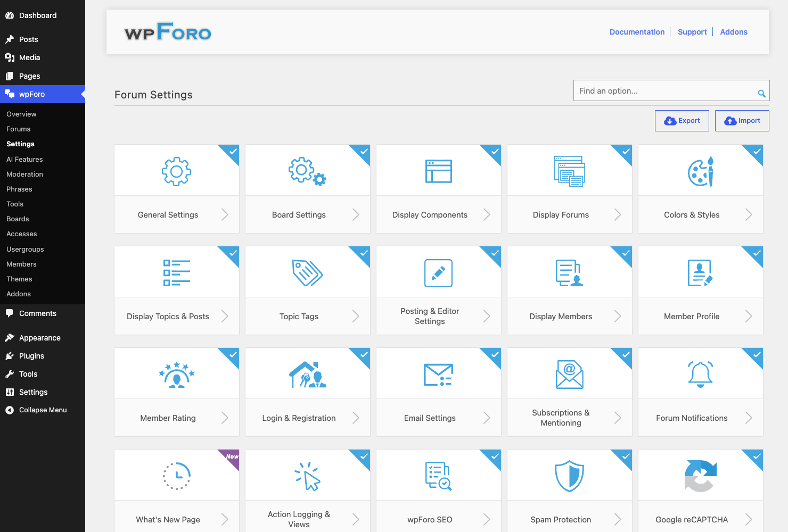The height and width of the screenshot is (532, 788).
Task: Click the Dashboard gauge icon in sidebar
Action: [10, 15]
